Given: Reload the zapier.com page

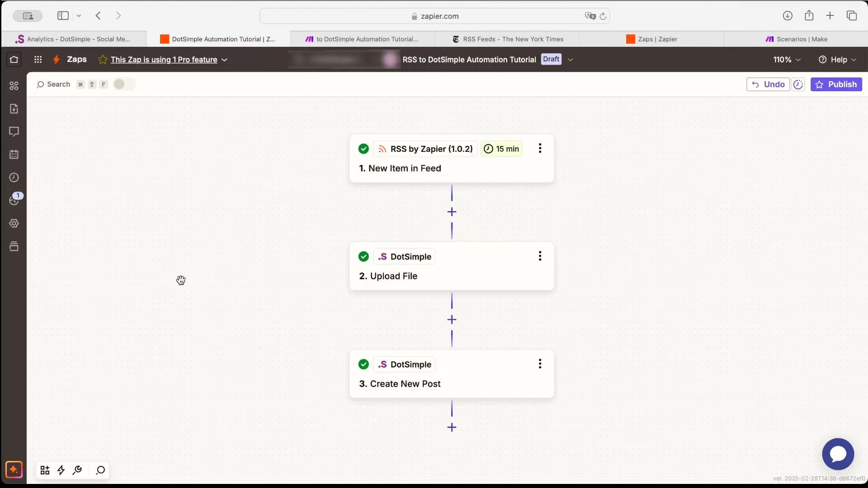Looking at the screenshot, I should coord(603,16).
